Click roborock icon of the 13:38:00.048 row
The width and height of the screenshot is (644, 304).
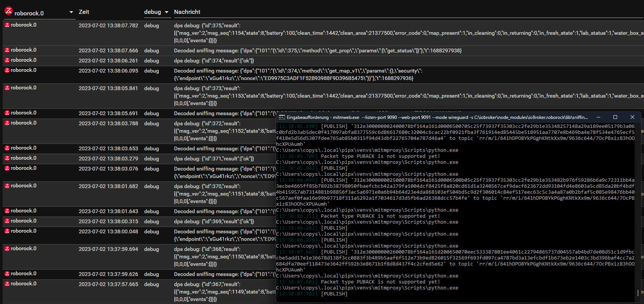tap(7, 231)
